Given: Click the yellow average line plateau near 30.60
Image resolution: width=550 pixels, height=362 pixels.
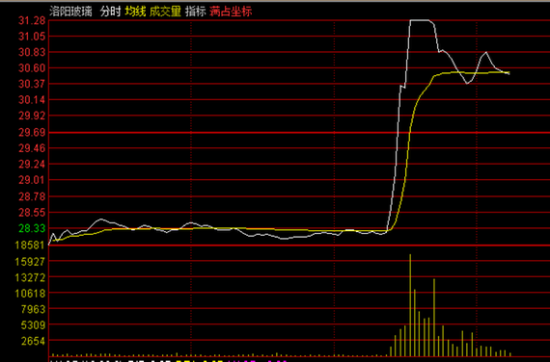Looking at the screenshot, I should [x=470, y=73].
